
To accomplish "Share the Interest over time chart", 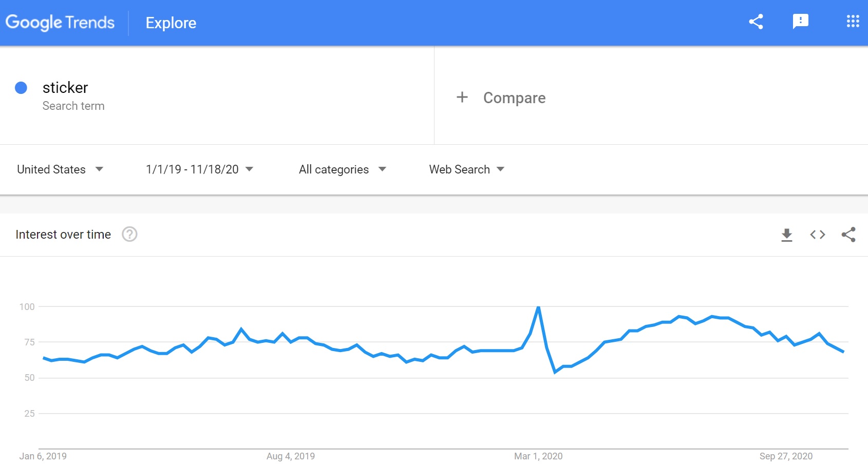I will tap(848, 235).
